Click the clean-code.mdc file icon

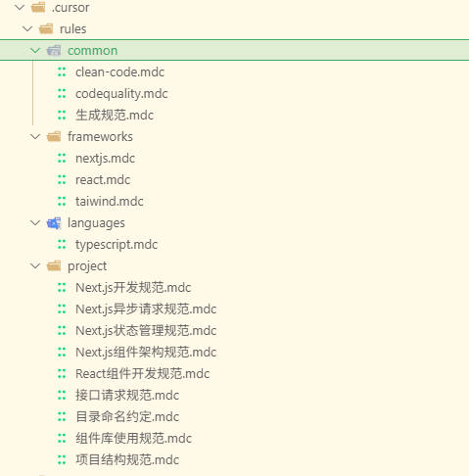(62, 72)
